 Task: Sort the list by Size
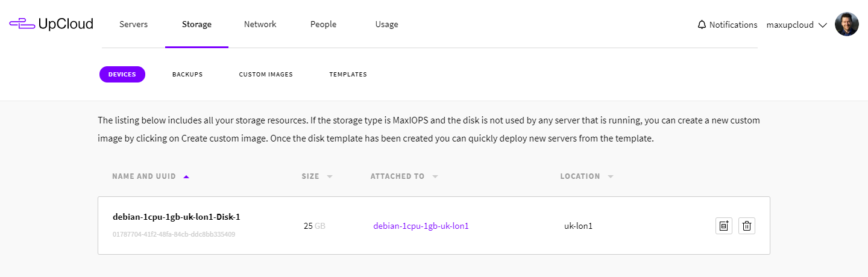311,176
